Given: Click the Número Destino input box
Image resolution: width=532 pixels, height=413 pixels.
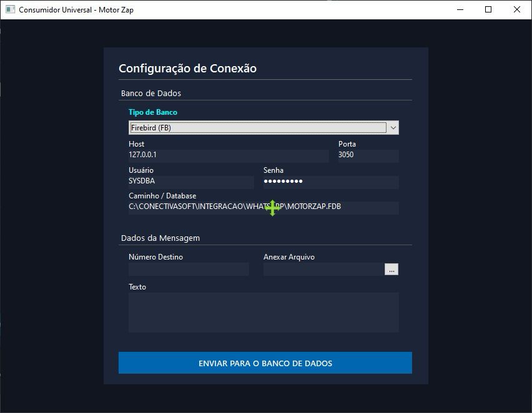Looking at the screenshot, I should tap(189, 270).
